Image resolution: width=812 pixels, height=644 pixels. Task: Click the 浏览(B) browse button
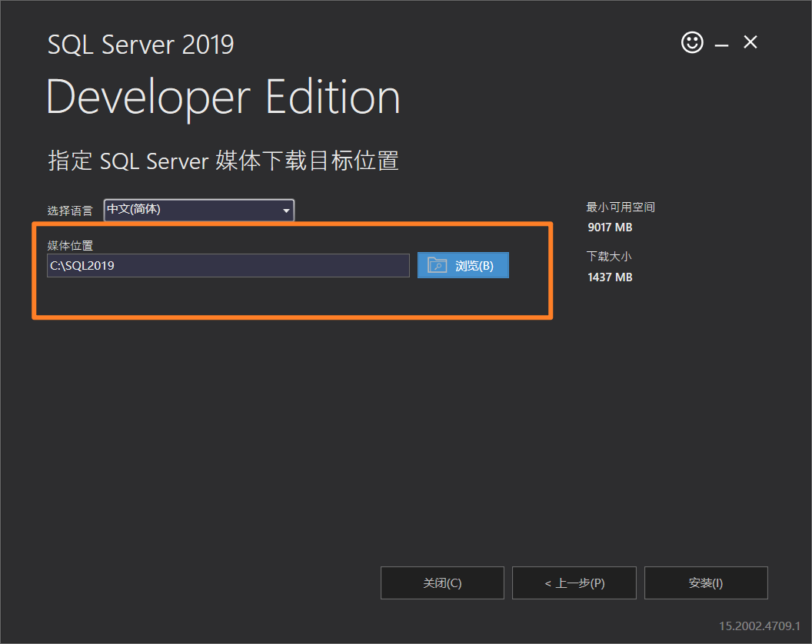tap(463, 266)
